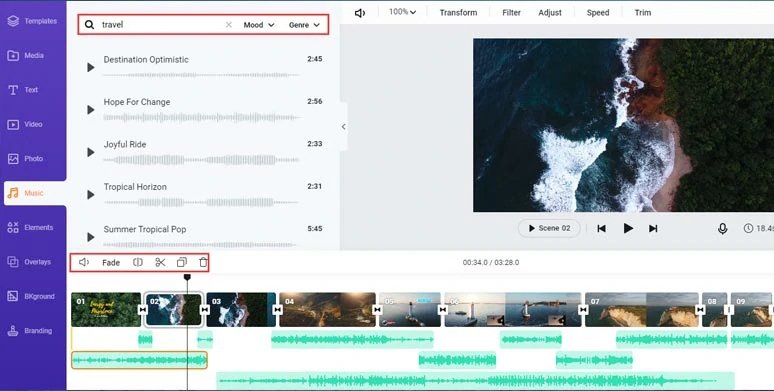Click the Fade button for the audio clip
774x391 pixels.
(111, 263)
